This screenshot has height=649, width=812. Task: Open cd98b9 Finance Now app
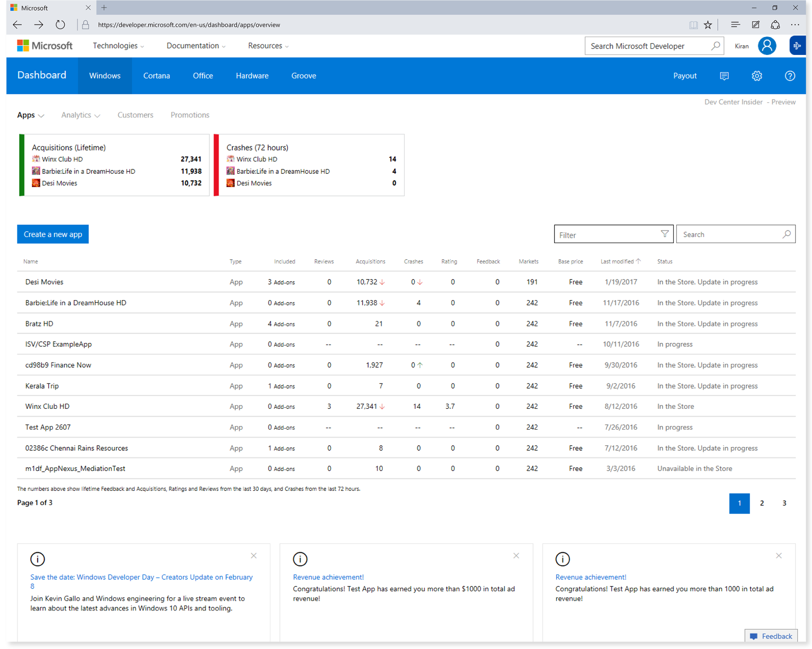coord(58,365)
